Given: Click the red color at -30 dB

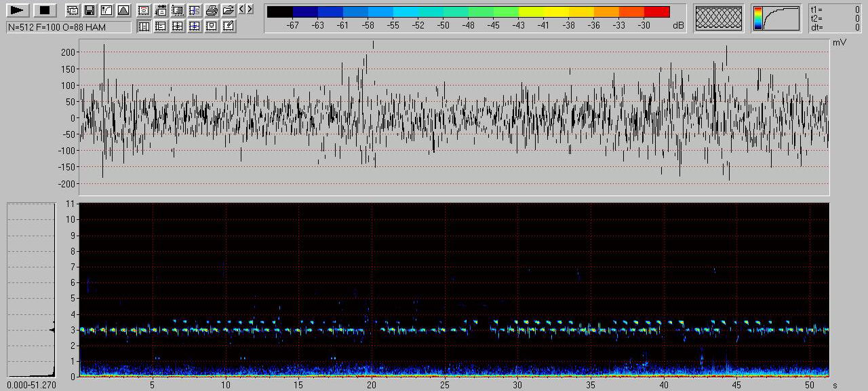Looking at the screenshot, I should (x=656, y=12).
